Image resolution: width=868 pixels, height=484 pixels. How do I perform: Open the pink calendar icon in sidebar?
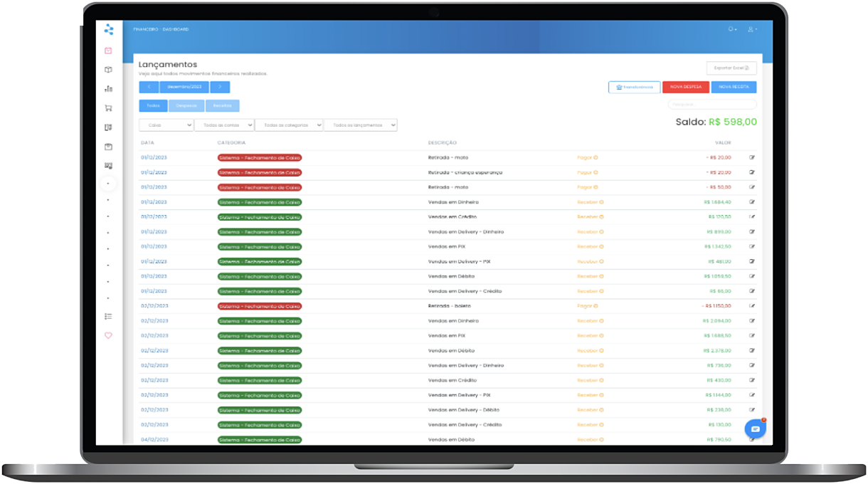pos(108,51)
